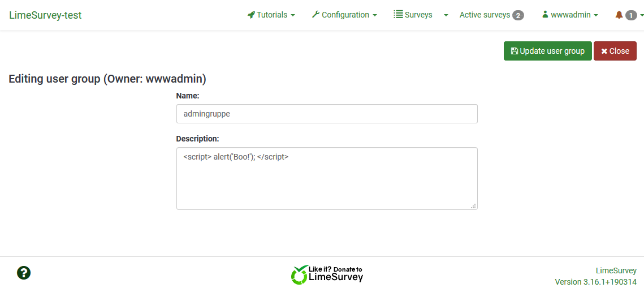Open the LimeSurvey-test home link

pyautogui.click(x=45, y=15)
